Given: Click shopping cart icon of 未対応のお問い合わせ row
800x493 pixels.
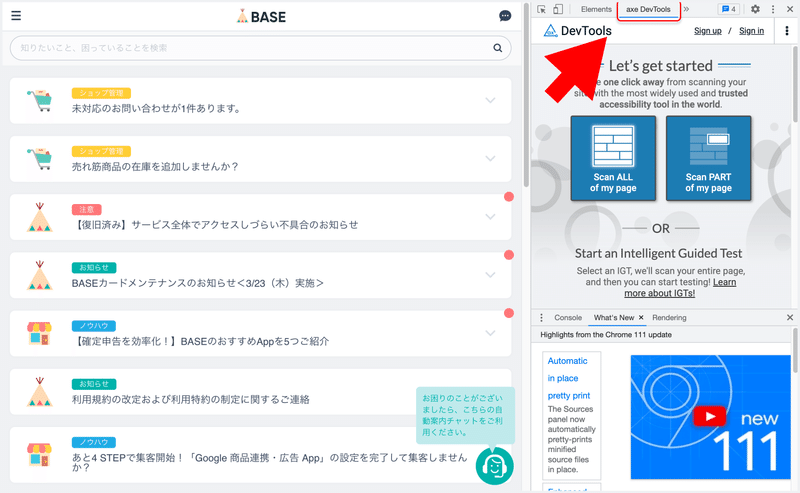Looking at the screenshot, I should pos(39,101).
